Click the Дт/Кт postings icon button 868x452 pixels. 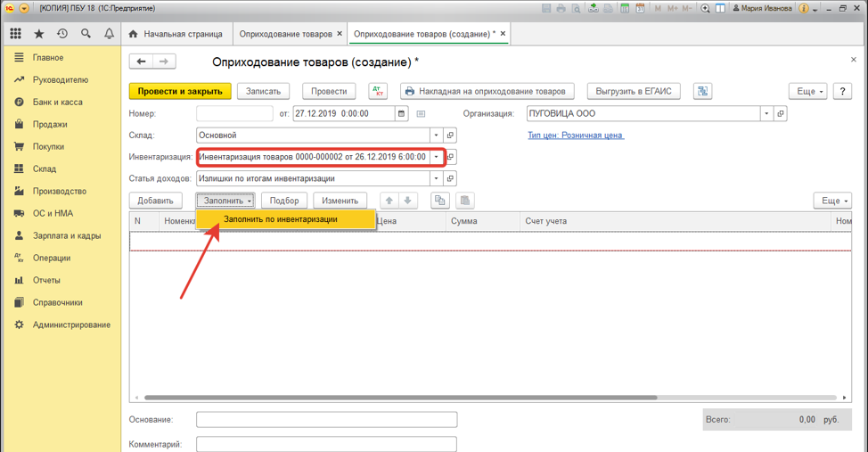[378, 91]
